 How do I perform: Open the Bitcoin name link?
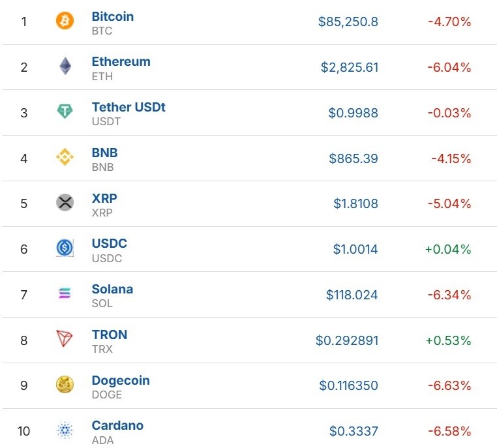tap(112, 16)
